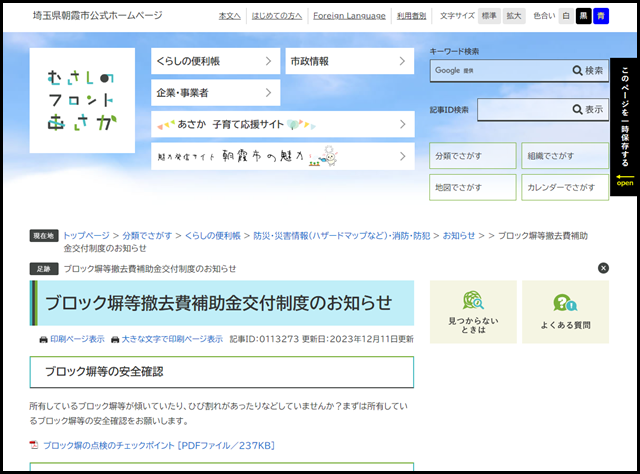Viewport: 640px width, 474px height.
Task: Click the むさしのフロントあさか site logo
Action: pyautogui.click(x=82, y=101)
